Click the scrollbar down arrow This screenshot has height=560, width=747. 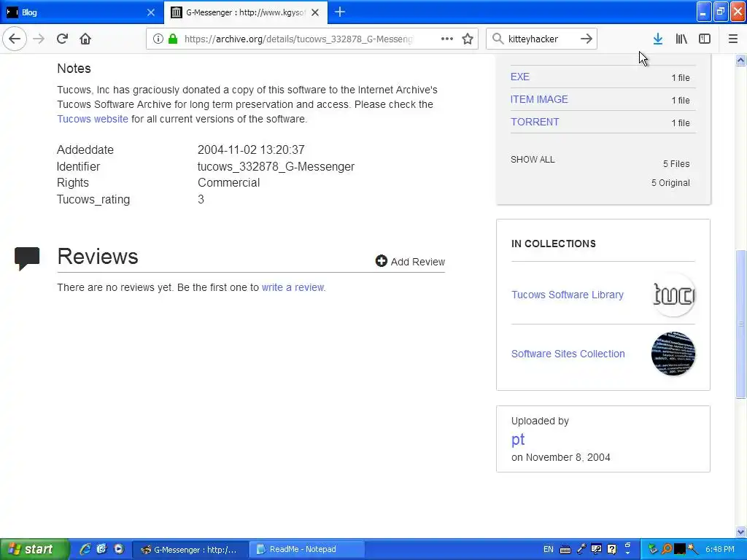(741, 532)
